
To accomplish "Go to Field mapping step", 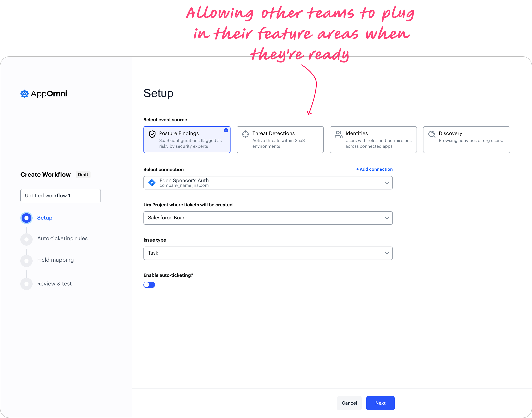I will pyautogui.click(x=55, y=260).
